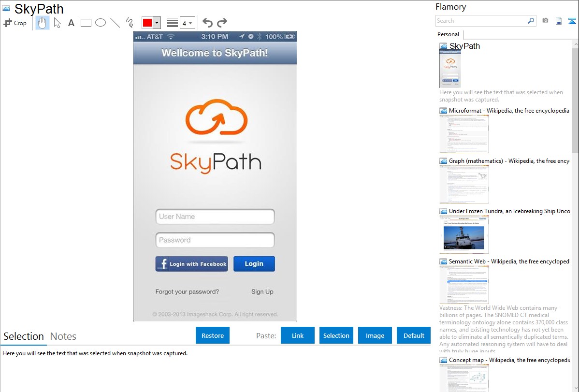Click the Flamory icon beside the SkyPath title
Viewport: 579px width, 392px height.
click(6, 8)
